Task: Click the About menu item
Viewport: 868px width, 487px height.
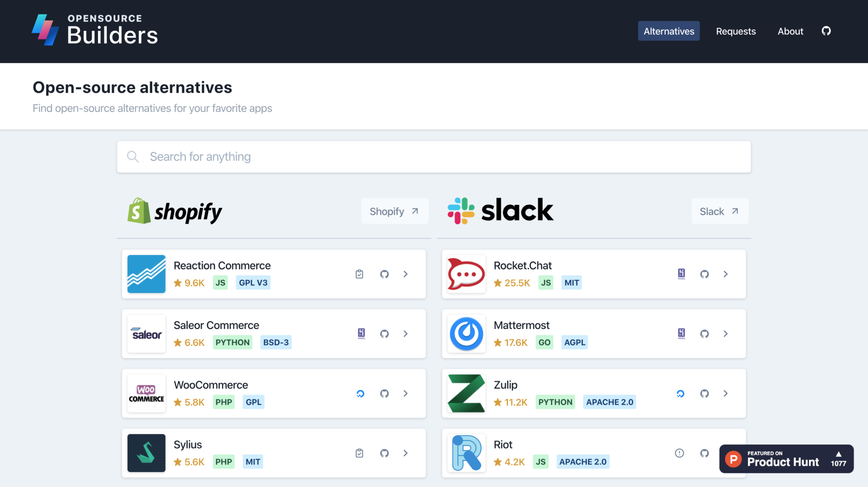Action: pyautogui.click(x=790, y=31)
